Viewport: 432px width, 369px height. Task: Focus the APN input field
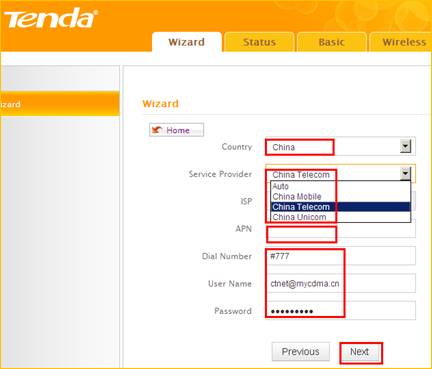click(340, 229)
